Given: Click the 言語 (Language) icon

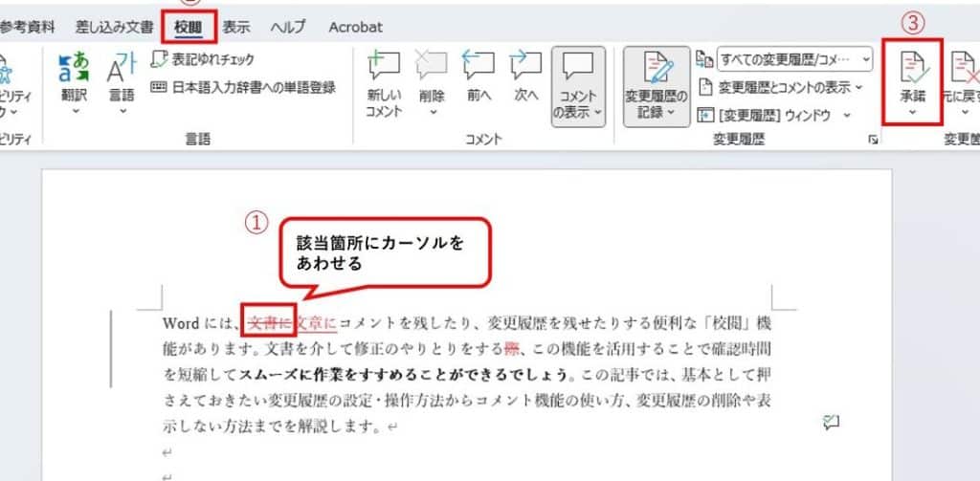Looking at the screenshot, I should 122,69.
